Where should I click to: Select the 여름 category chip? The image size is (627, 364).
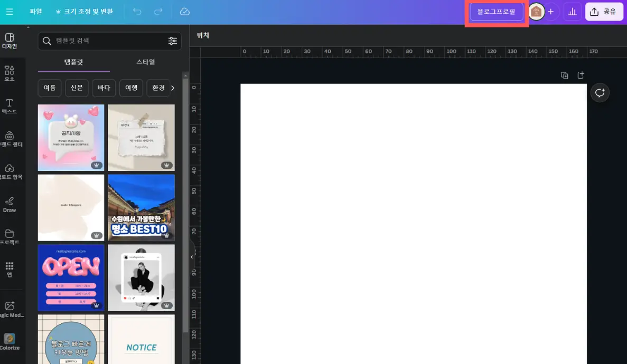point(50,88)
